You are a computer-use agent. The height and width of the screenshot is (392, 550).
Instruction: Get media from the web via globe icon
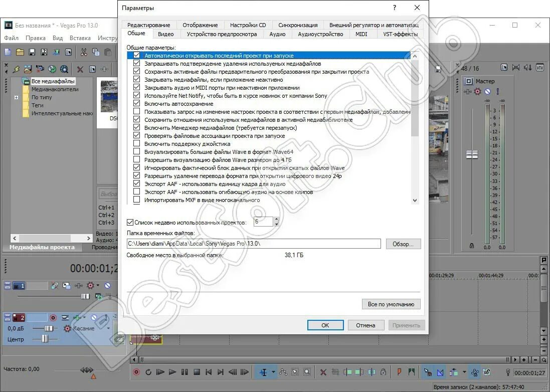pos(63,68)
